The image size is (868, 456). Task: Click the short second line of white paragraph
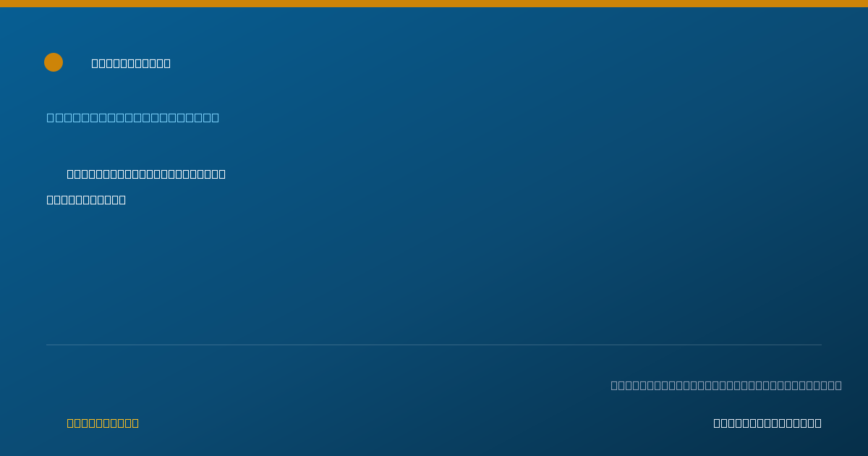(86, 200)
